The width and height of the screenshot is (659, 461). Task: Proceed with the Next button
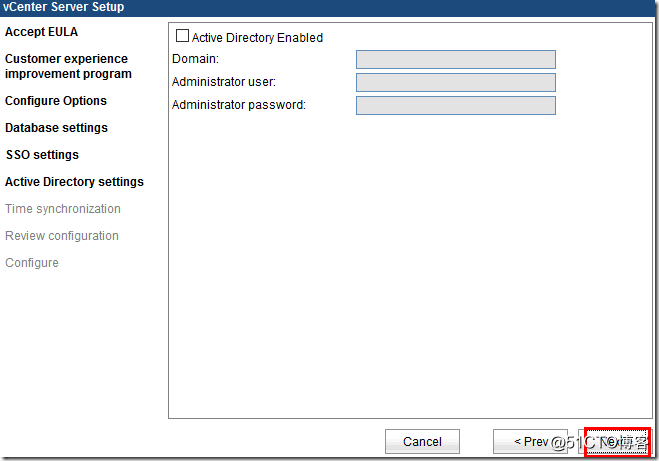(617, 441)
